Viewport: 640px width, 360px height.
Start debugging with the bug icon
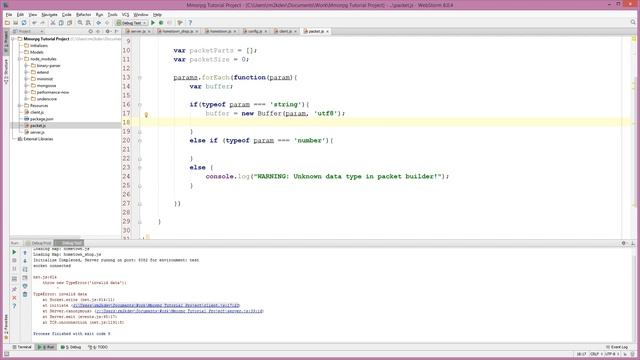(161, 23)
